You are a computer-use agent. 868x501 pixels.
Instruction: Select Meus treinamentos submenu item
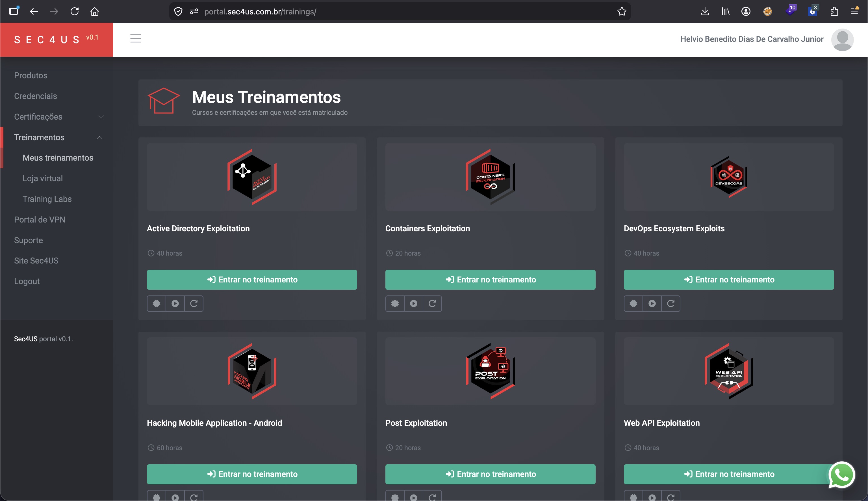58,157
